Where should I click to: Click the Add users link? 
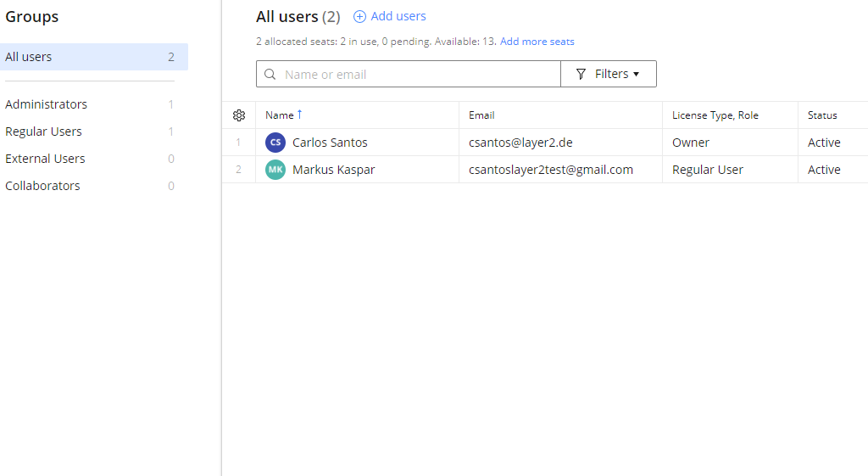tap(398, 16)
